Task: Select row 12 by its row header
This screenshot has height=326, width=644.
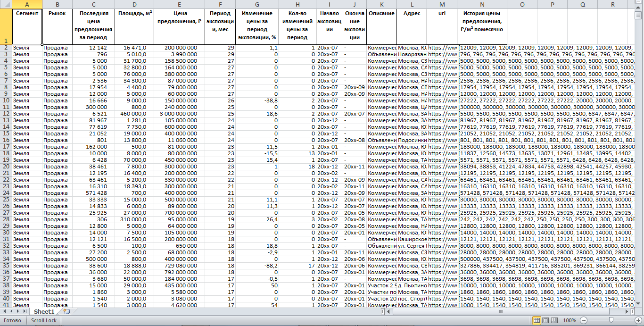Action: [6, 114]
